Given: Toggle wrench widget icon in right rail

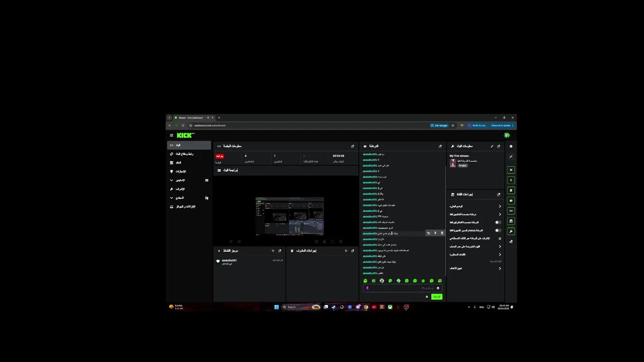Looking at the screenshot, I should 511,231.
